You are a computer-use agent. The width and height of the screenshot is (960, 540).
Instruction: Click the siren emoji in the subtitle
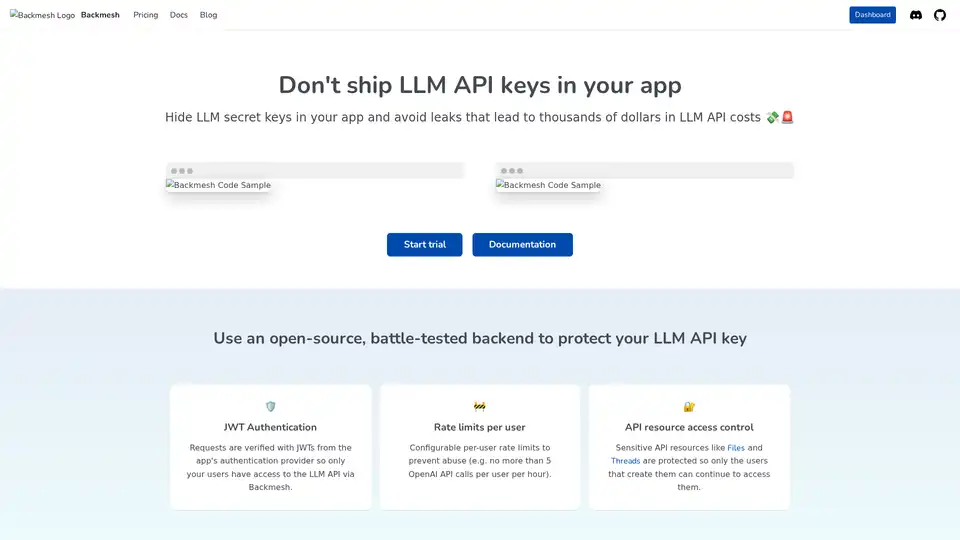point(787,118)
